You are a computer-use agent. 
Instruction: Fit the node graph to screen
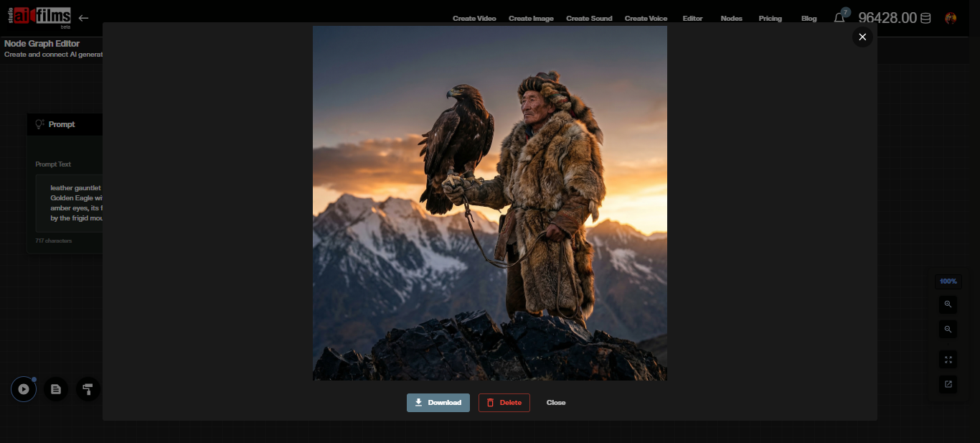(x=948, y=359)
